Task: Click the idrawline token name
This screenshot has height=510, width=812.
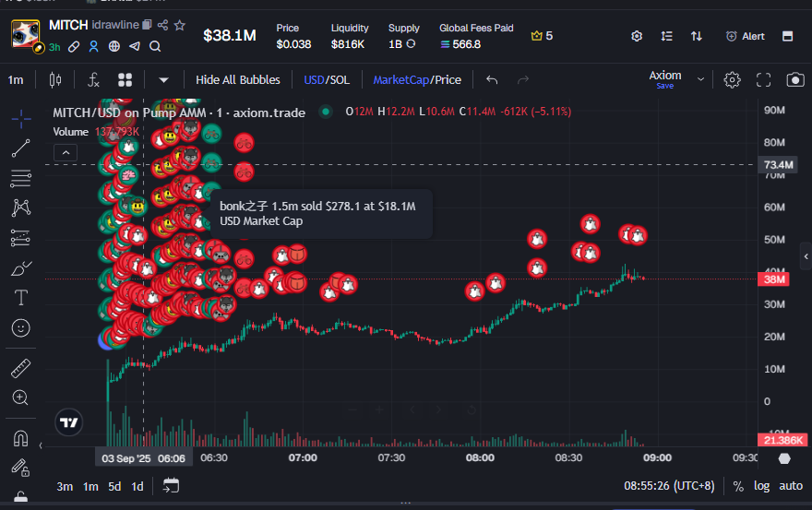Action: (115, 24)
